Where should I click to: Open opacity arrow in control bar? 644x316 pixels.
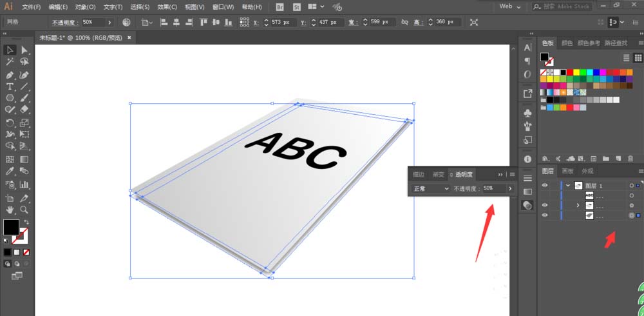[109, 22]
